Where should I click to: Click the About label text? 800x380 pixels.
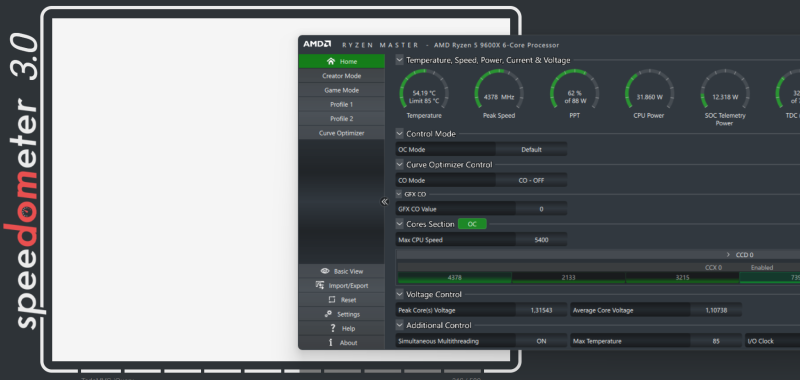click(x=348, y=342)
